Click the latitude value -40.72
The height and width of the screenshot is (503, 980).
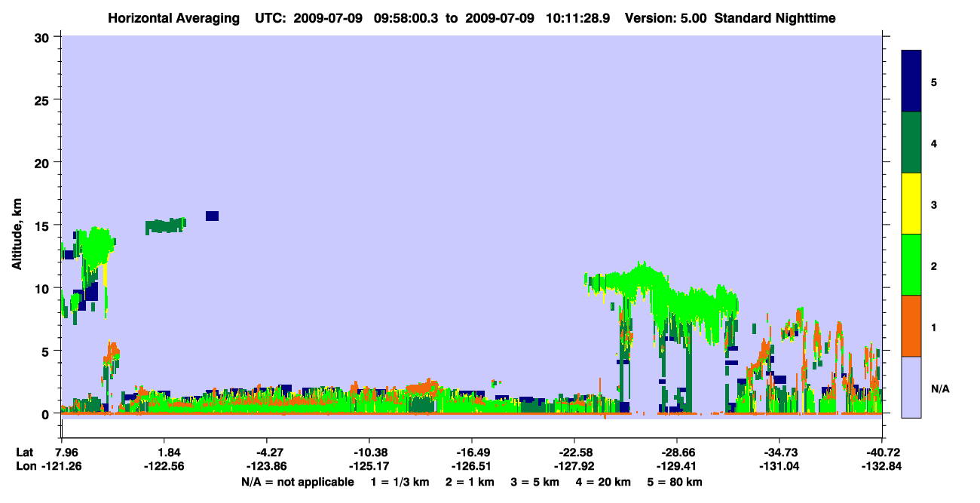click(882, 452)
